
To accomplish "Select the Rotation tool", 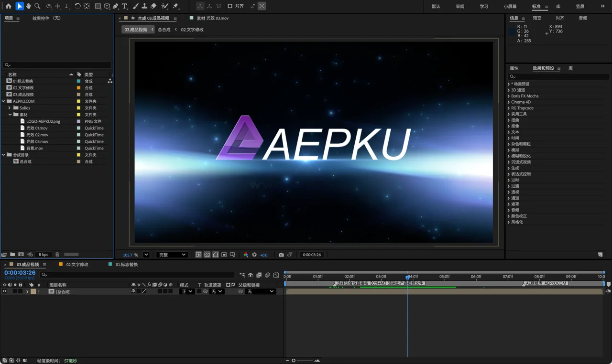I will coord(77,6).
